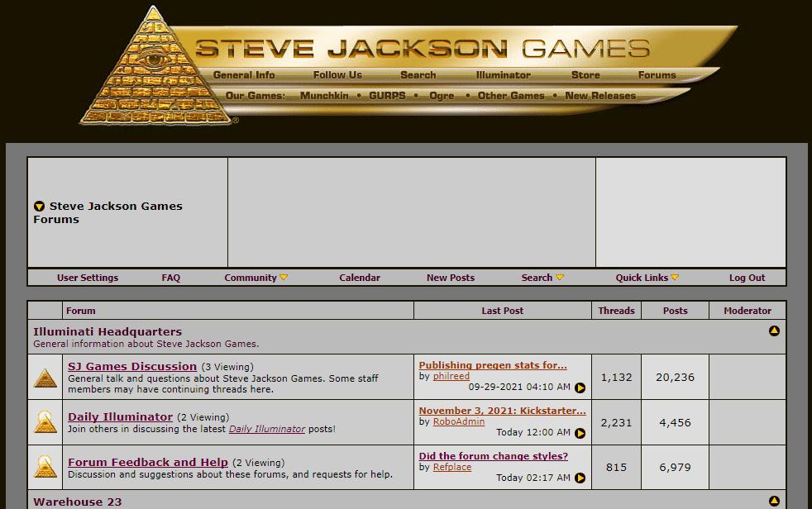The width and height of the screenshot is (812, 509).
Task: View Refplace's profile
Action: (x=452, y=467)
